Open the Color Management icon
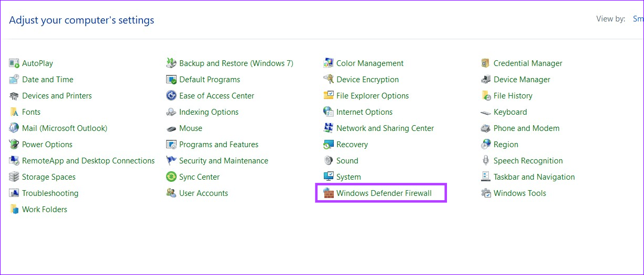This screenshot has width=644, height=275. (329, 63)
